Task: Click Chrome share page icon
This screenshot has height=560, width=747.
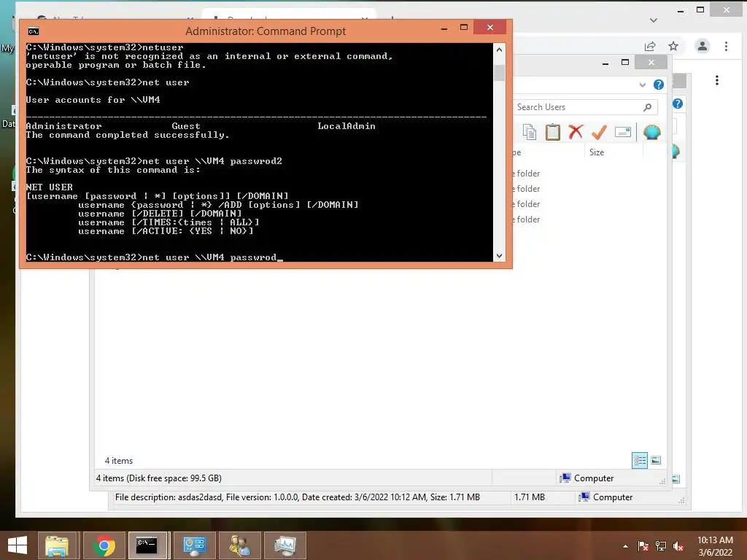Action: point(650,46)
